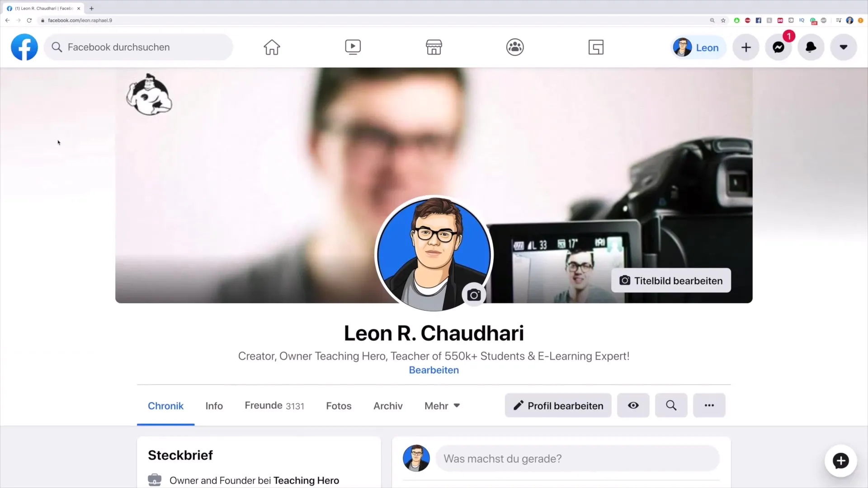868x488 pixels.
Task: Click the Teaching Hero founder link
Action: (307, 480)
